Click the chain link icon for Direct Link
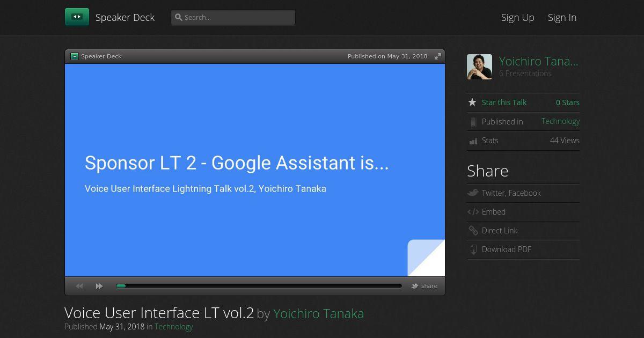This screenshot has width=644, height=338. [x=473, y=231]
